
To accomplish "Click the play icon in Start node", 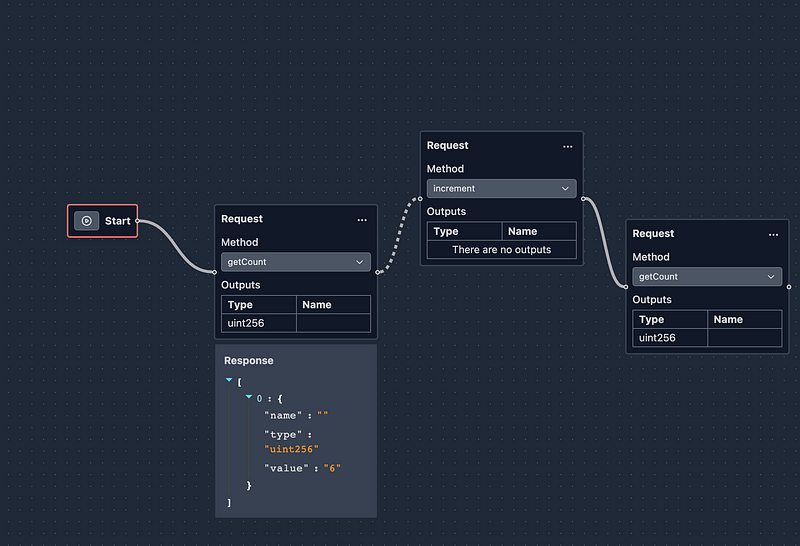I will click(87, 221).
